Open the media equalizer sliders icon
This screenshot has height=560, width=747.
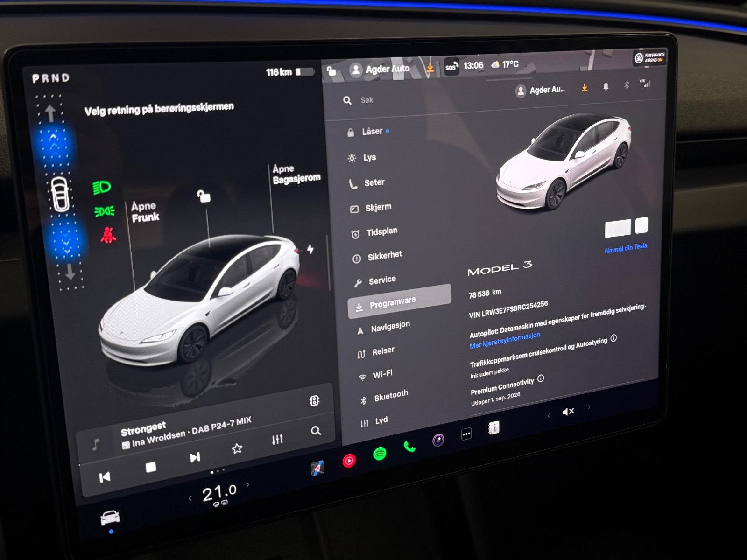pyautogui.click(x=277, y=439)
